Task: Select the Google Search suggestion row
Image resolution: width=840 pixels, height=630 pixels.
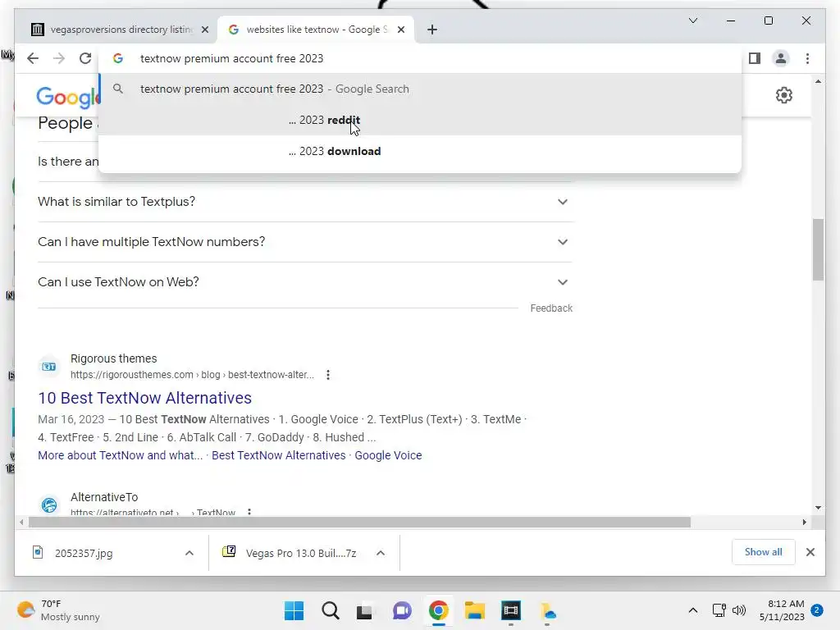Action: (x=420, y=89)
